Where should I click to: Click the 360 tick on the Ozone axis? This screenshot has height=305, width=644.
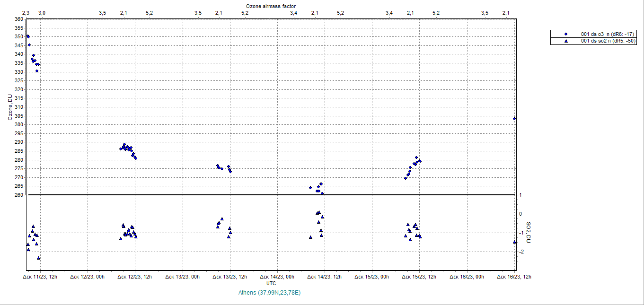pyautogui.click(x=18, y=19)
